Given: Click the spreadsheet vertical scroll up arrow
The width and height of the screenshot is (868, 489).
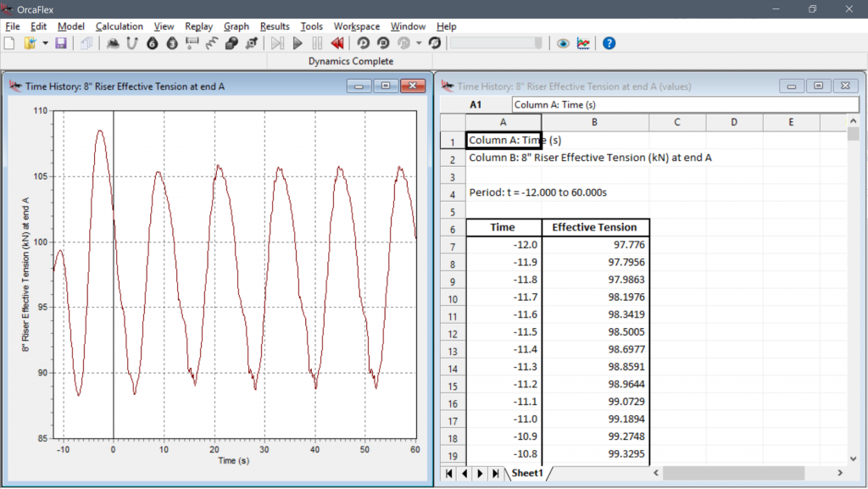Looking at the screenshot, I should pyautogui.click(x=853, y=120).
